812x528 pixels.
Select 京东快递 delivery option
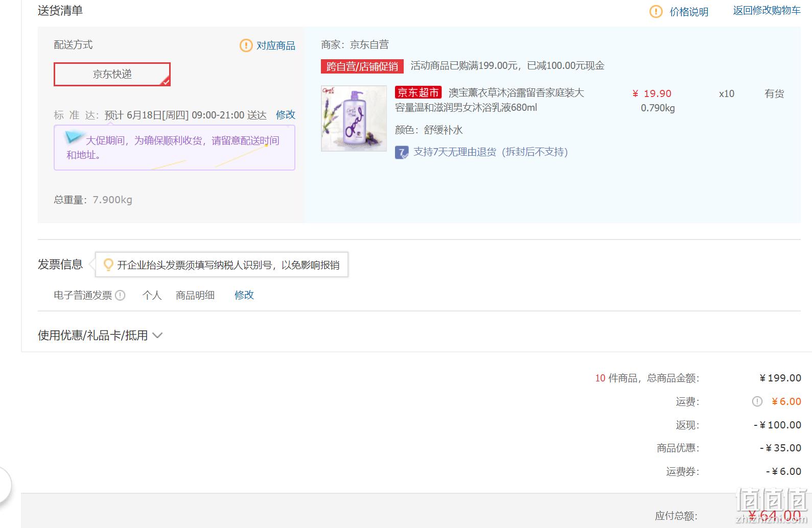[112, 74]
